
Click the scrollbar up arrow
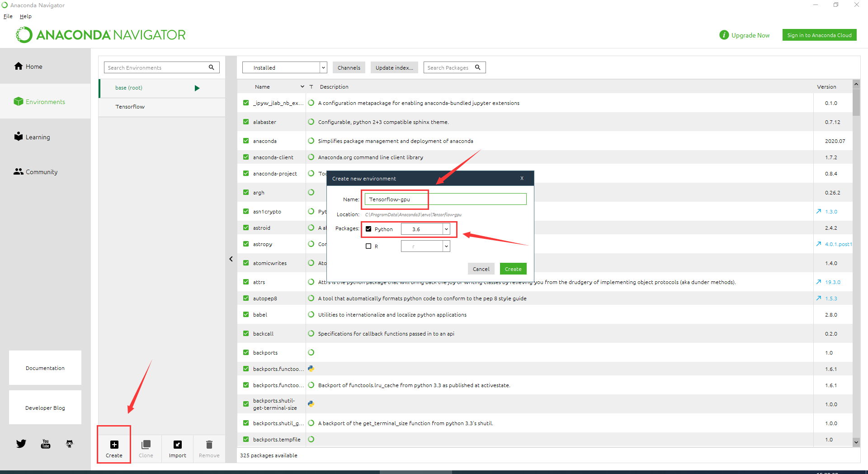(x=856, y=84)
